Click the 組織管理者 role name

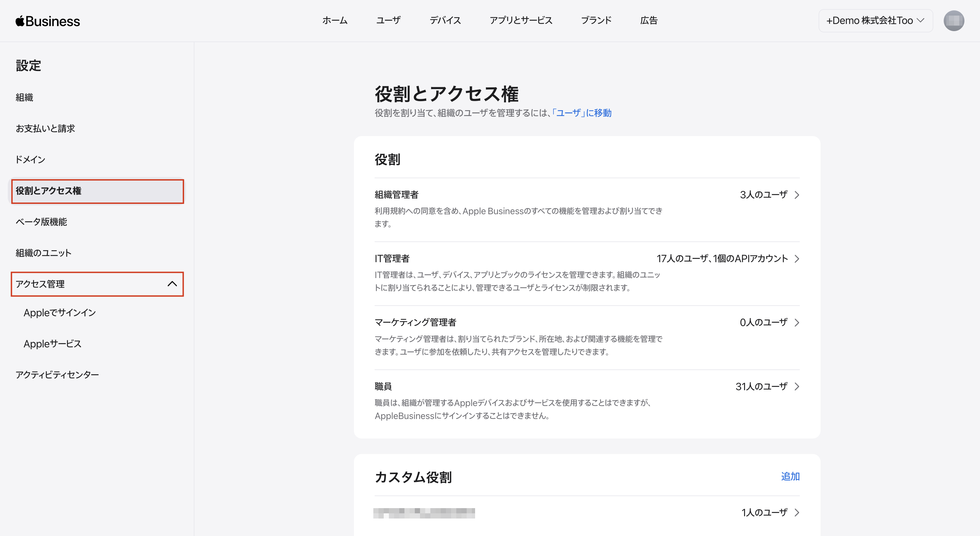[x=396, y=195]
